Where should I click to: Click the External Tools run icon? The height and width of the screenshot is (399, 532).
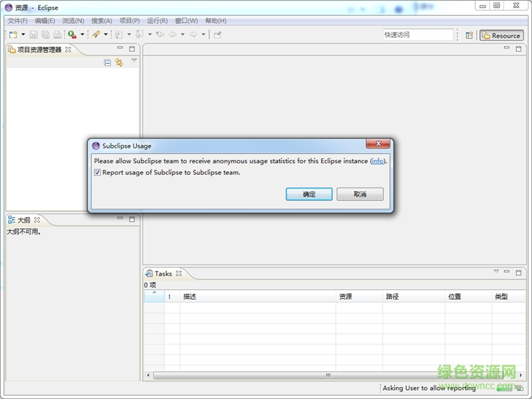[72, 34]
